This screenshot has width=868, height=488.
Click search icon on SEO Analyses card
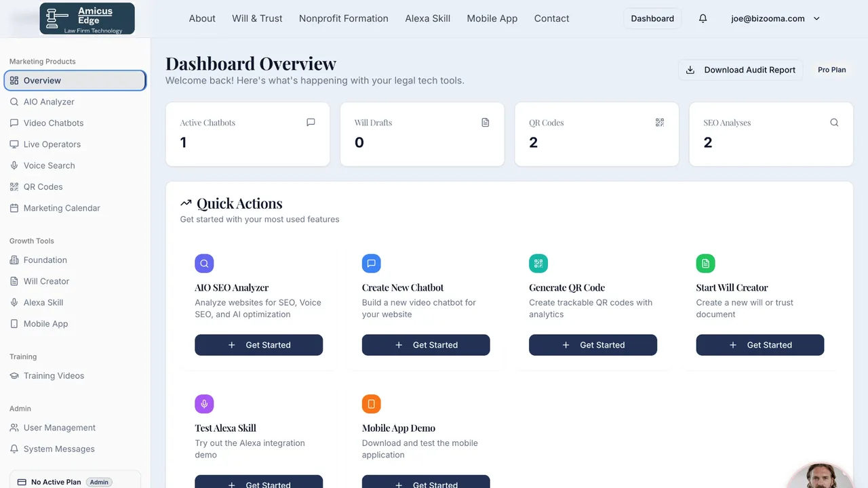(x=834, y=123)
